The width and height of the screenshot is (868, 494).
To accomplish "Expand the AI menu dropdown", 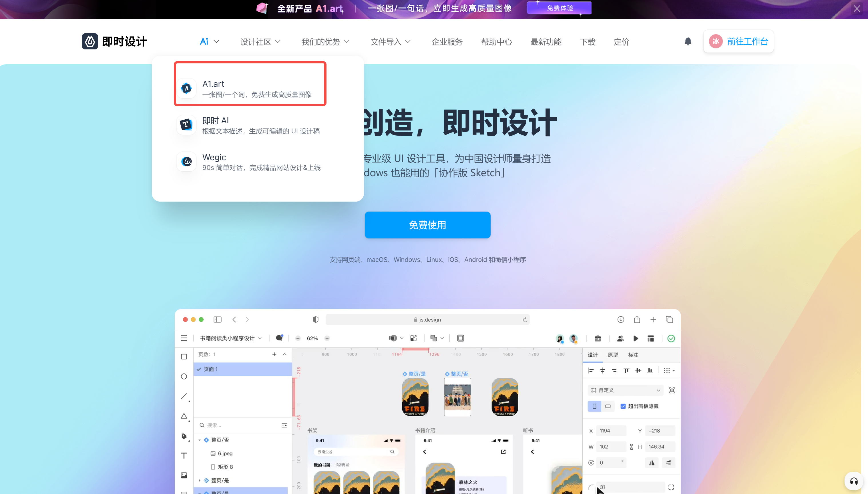I will (x=209, y=42).
